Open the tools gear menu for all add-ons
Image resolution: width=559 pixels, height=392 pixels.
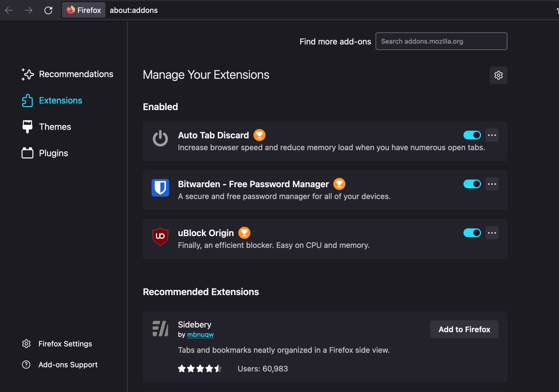pyautogui.click(x=498, y=75)
